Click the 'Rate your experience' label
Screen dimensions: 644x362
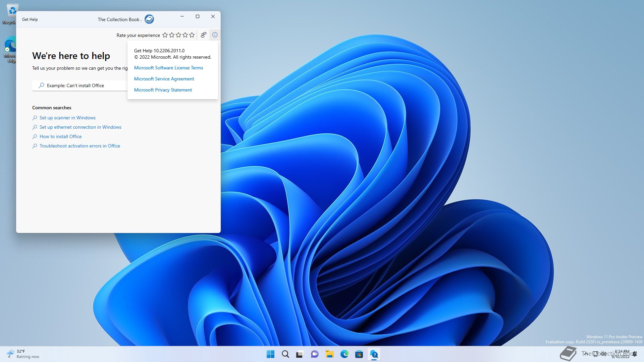tap(138, 35)
